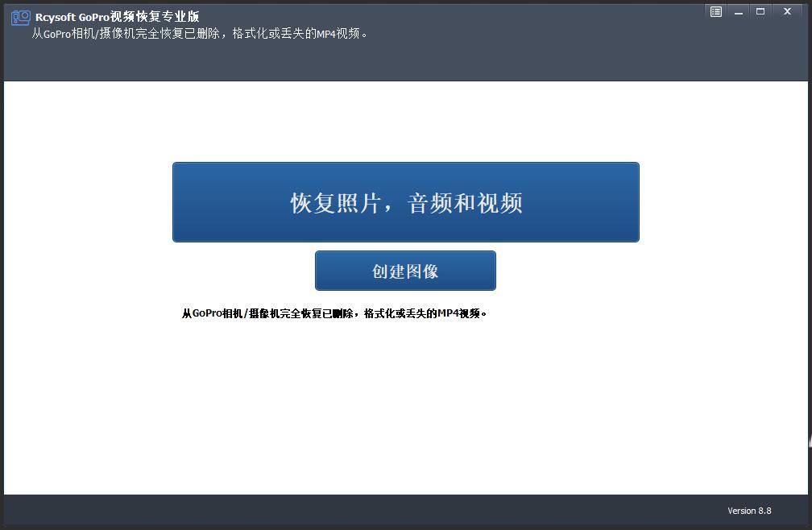812x530 pixels.
Task: Click the Version 8.8 label
Action: click(749, 511)
